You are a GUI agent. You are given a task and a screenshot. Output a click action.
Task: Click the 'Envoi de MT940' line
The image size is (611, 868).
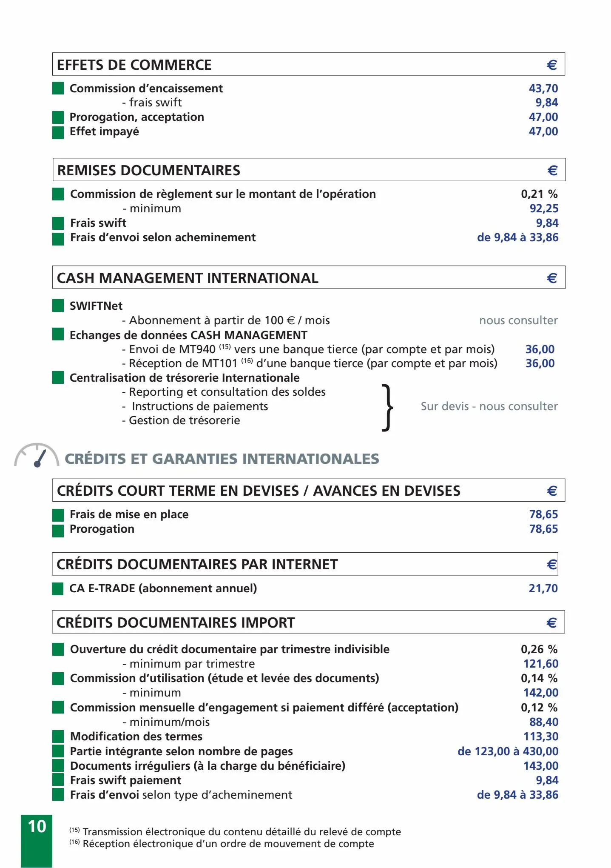click(x=308, y=349)
